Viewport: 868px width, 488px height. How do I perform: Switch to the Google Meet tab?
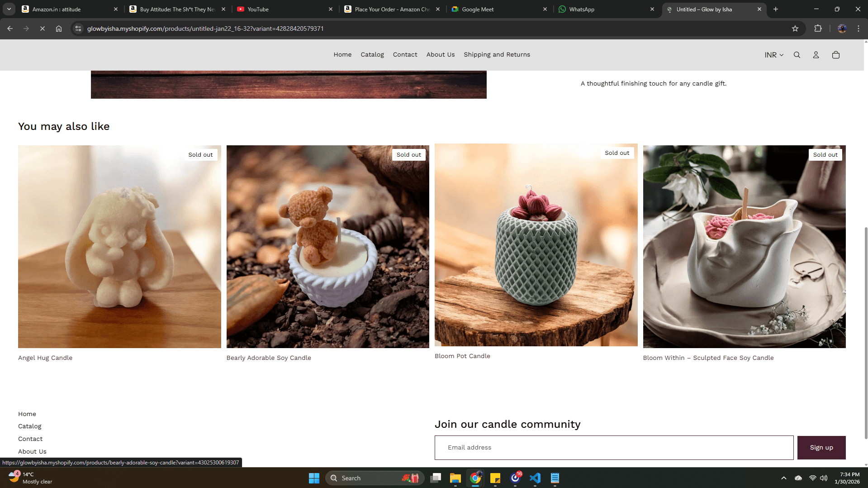(x=500, y=9)
